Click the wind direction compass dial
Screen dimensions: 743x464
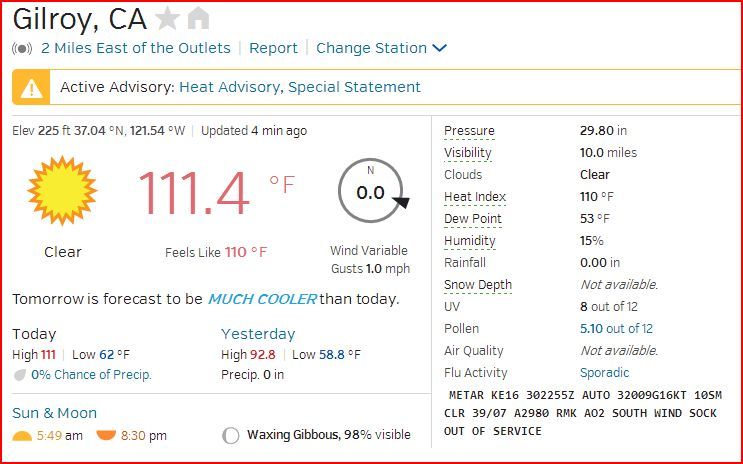click(x=371, y=192)
